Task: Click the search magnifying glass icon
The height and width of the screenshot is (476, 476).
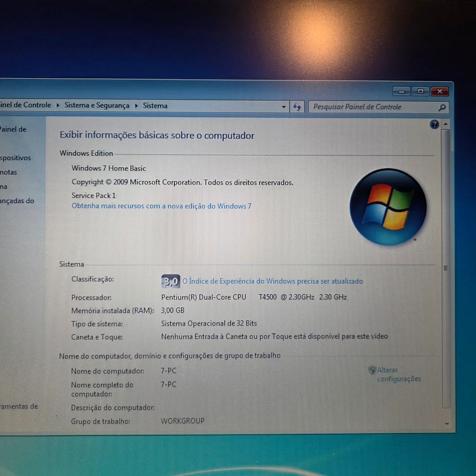Action: (442, 107)
